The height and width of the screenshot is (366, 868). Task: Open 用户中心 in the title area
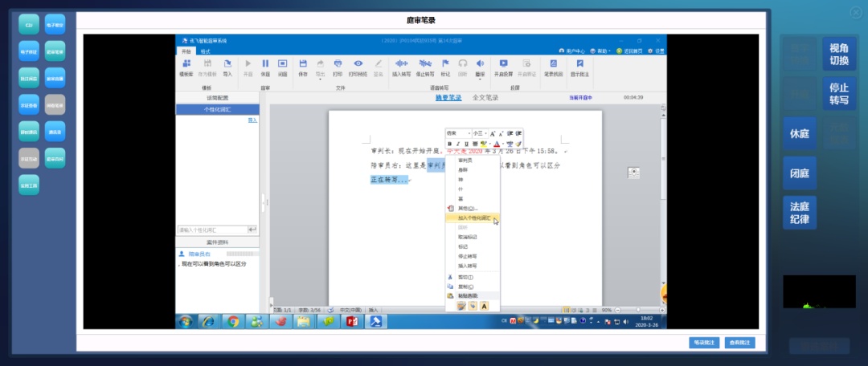[x=571, y=51]
